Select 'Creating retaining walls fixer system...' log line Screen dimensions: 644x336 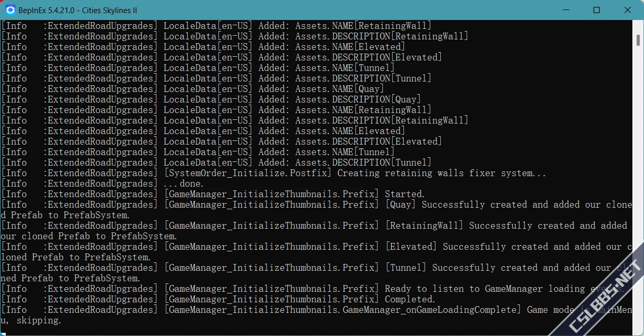274,173
